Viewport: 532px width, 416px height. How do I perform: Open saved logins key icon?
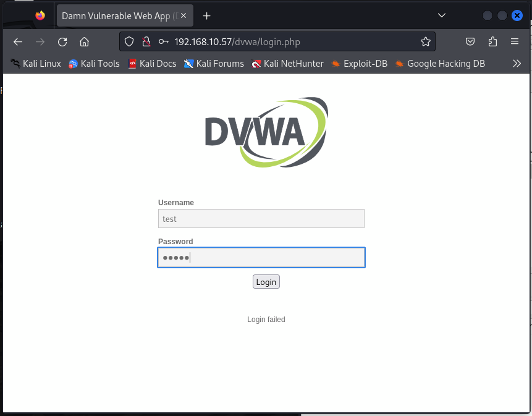coord(164,42)
